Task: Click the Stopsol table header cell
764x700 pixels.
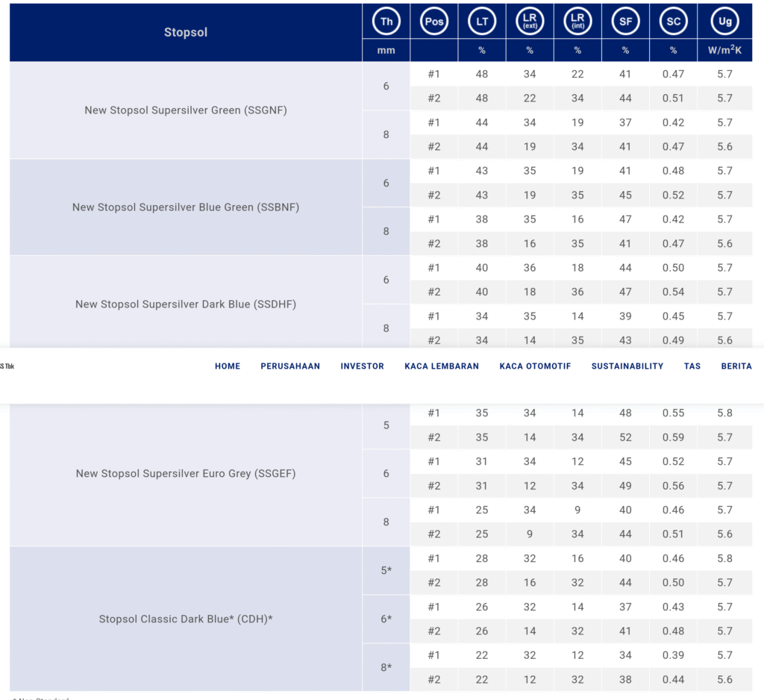Action: click(x=186, y=32)
